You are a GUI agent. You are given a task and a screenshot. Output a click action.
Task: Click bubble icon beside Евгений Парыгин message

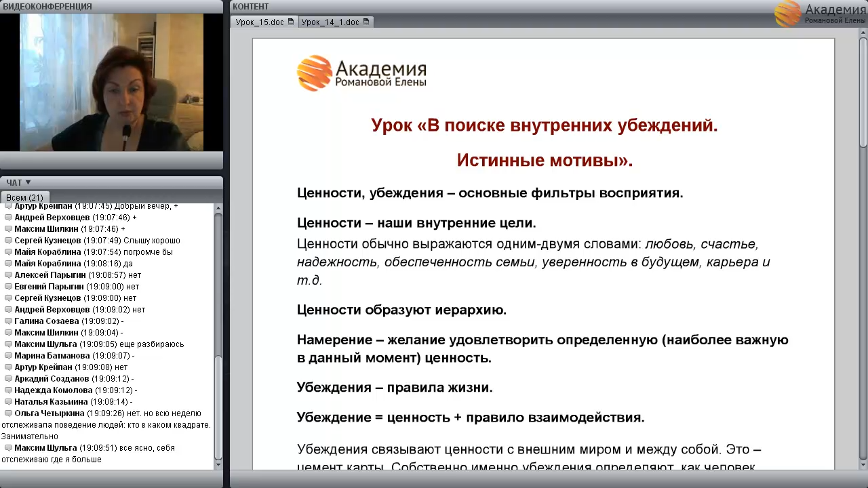coord(9,287)
